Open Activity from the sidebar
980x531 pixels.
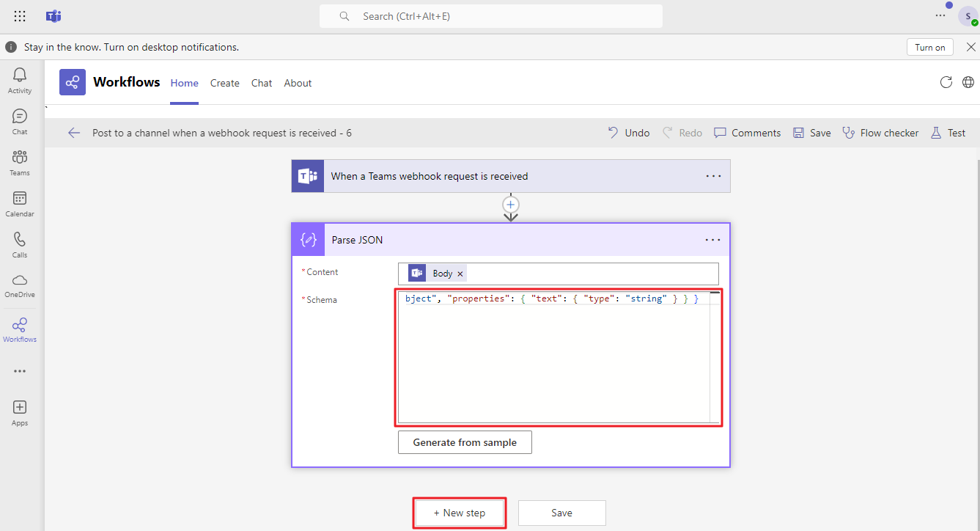[x=20, y=81]
